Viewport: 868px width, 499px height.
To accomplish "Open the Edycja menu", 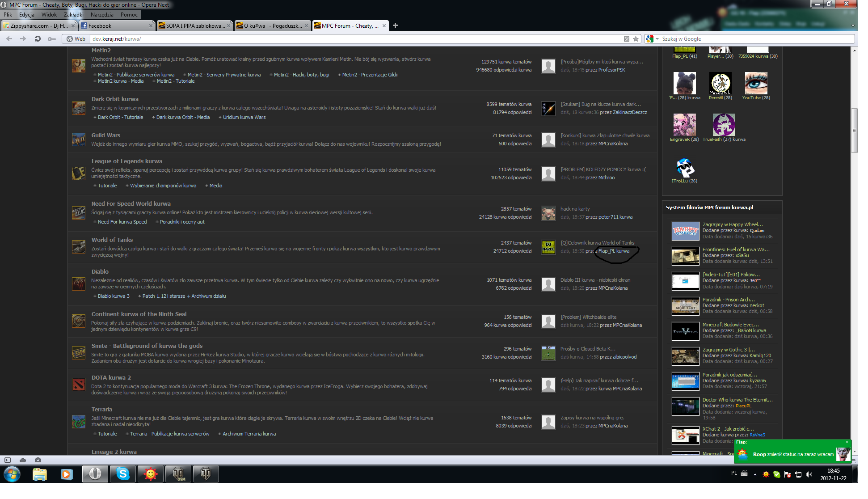I will point(27,15).
